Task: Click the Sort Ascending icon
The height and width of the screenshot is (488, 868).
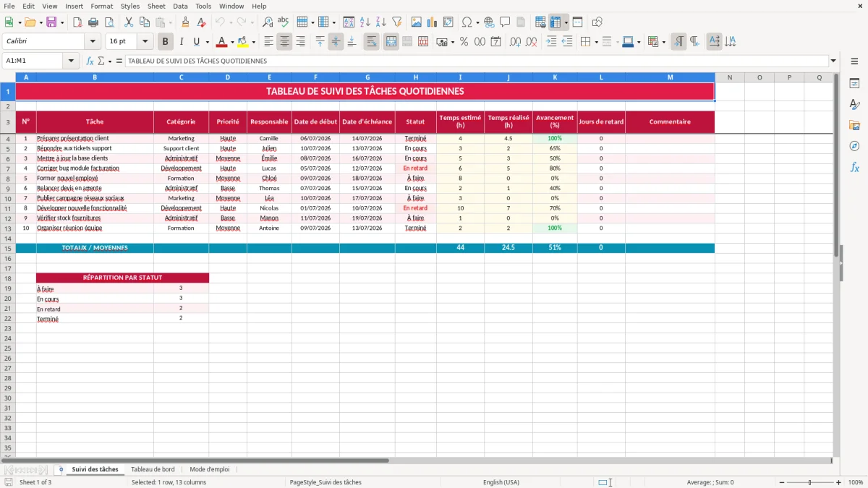Action: point(365,22)
